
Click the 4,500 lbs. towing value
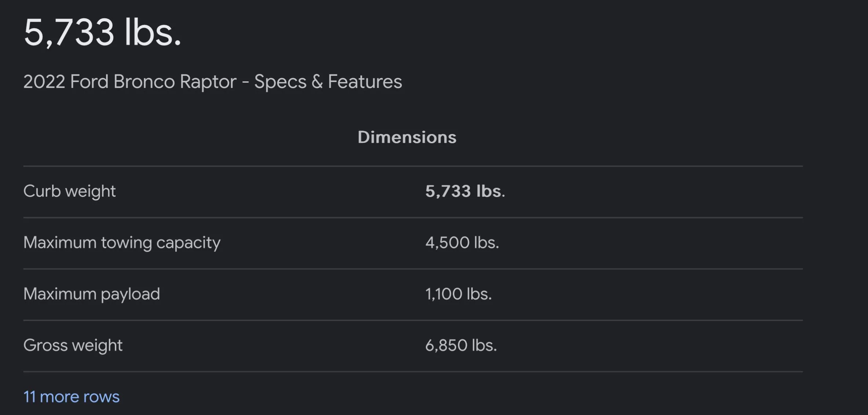click(462, 242)
